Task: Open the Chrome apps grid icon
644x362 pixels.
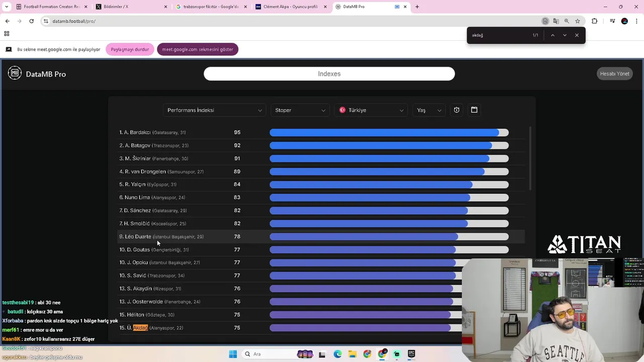Action: point(7,34)
